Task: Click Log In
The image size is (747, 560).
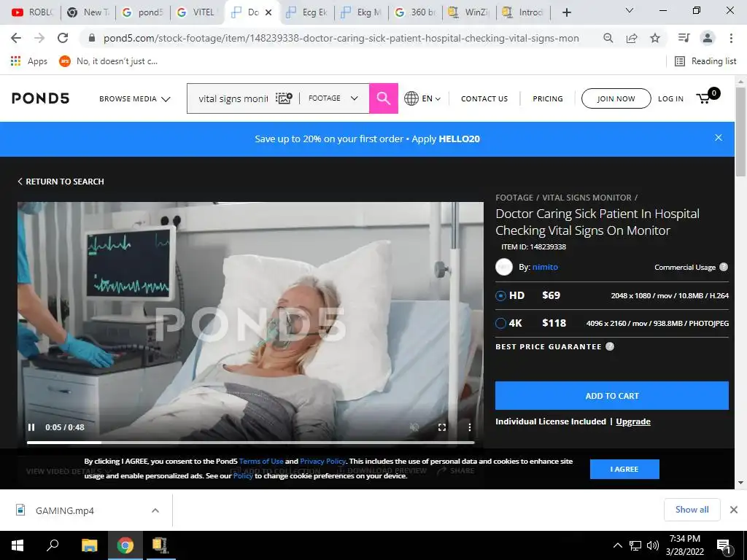Action: click(x=670, y=98)
